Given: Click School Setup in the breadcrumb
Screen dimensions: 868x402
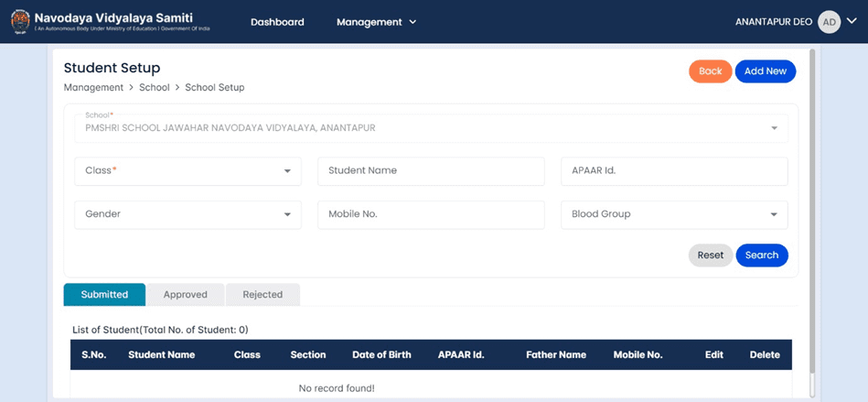Looking at the screenshot, I should point(215,88).
